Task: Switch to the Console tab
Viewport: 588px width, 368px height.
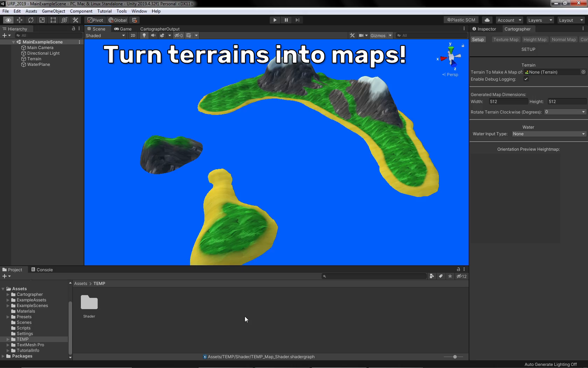Action: click(42, 270)
